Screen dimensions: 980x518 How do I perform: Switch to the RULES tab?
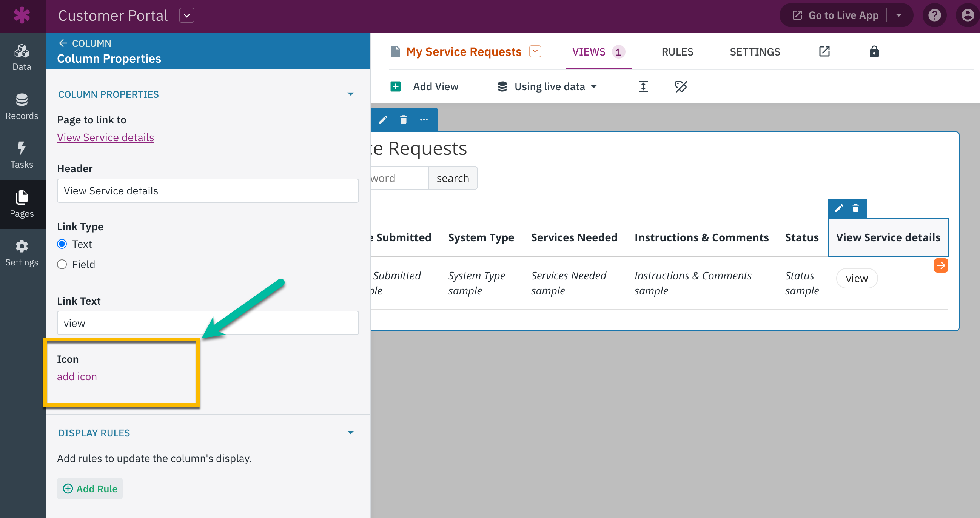[x=677, y=51]
